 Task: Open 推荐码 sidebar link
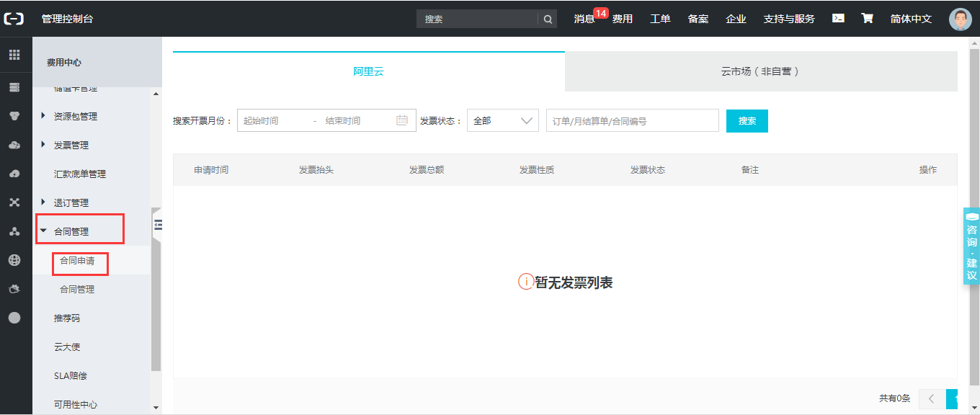pos(67,318)
